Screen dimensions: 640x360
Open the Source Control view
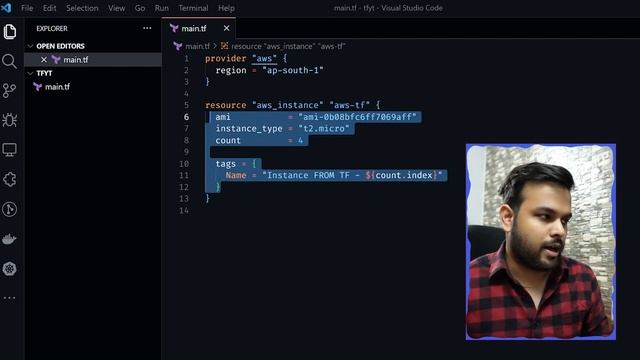(x=9, y=91)
